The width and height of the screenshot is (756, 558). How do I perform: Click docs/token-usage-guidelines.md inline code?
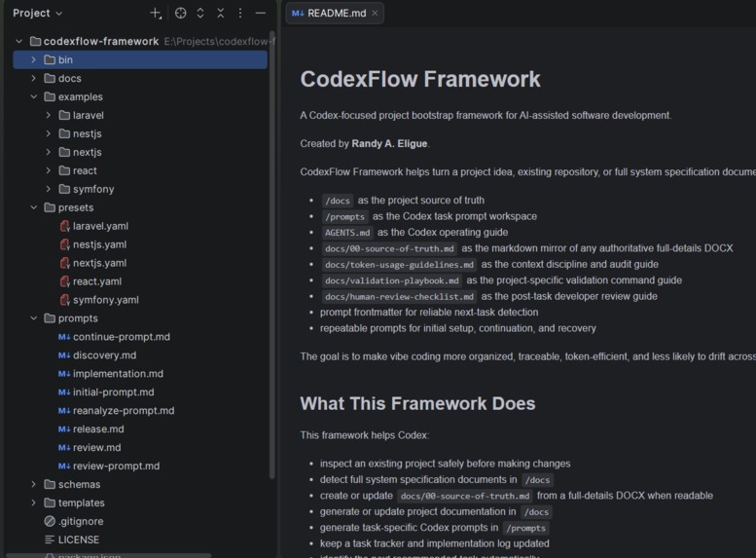[399, 265]
